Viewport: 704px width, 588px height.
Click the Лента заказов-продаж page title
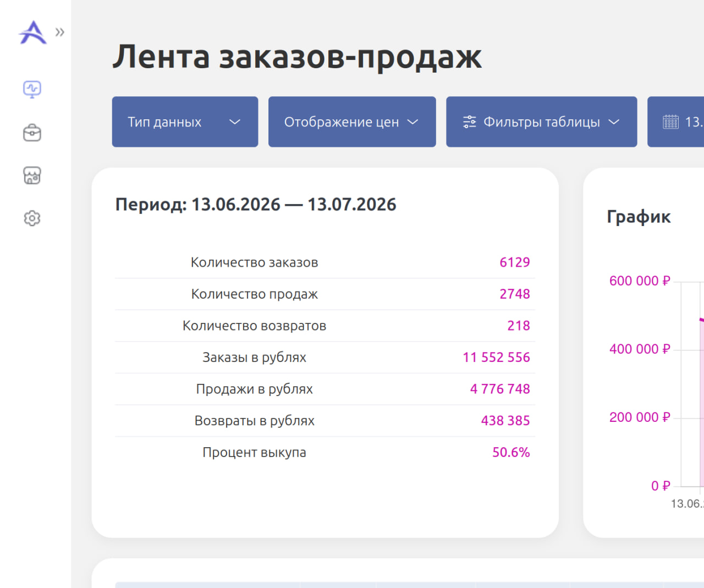tap(297, 57)
